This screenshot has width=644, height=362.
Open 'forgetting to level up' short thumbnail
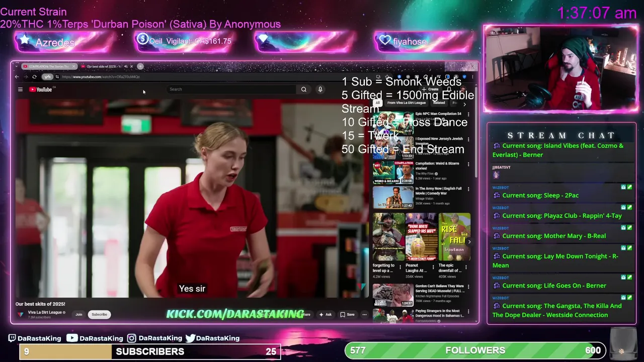(388, 237)
